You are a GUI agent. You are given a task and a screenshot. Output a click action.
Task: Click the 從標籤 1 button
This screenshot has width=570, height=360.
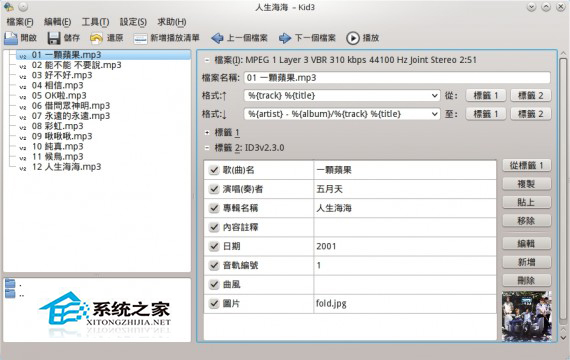click(x=526, y=165)
